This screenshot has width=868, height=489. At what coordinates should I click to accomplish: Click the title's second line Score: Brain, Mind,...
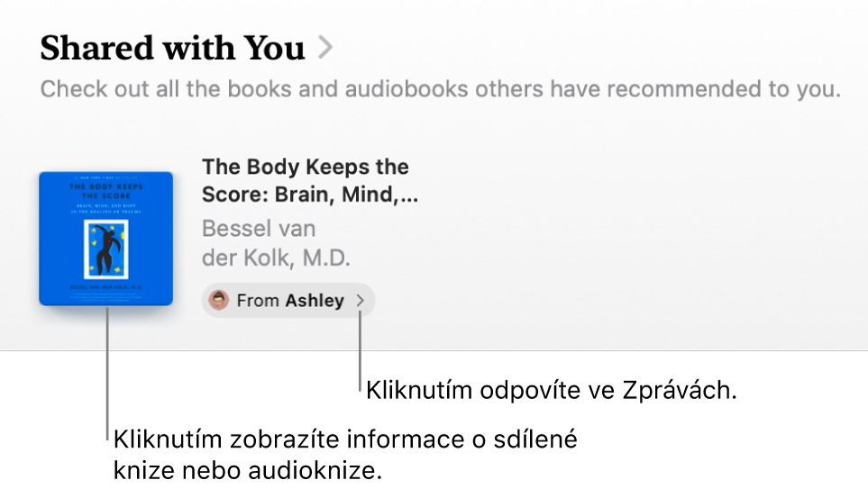coord(309,195)
